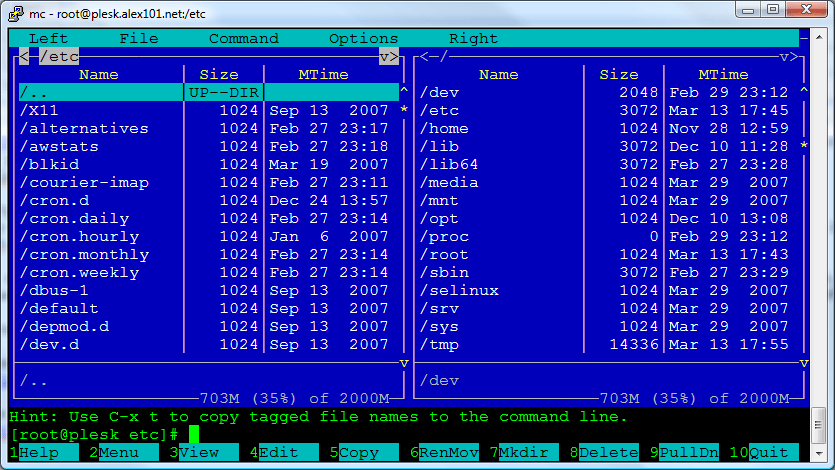
Task: Select the /.. parent directory entry
Action: [209, 92]
